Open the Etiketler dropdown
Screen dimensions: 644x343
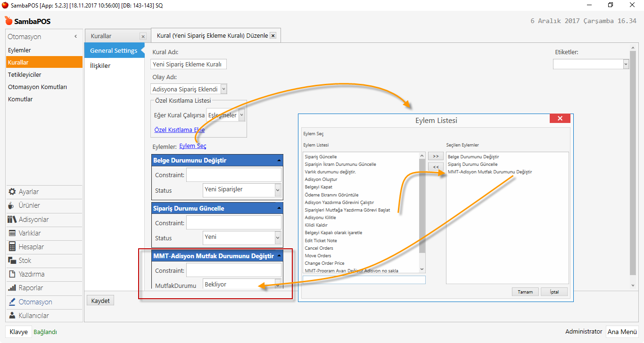coord(626,64)
